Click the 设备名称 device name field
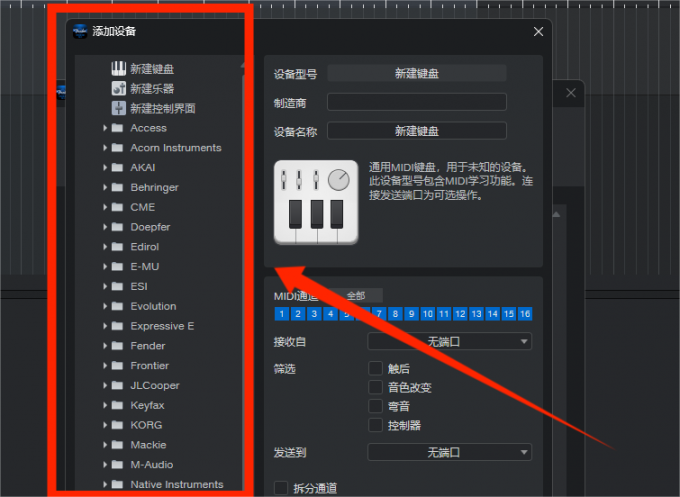 [x=416, y=131]
